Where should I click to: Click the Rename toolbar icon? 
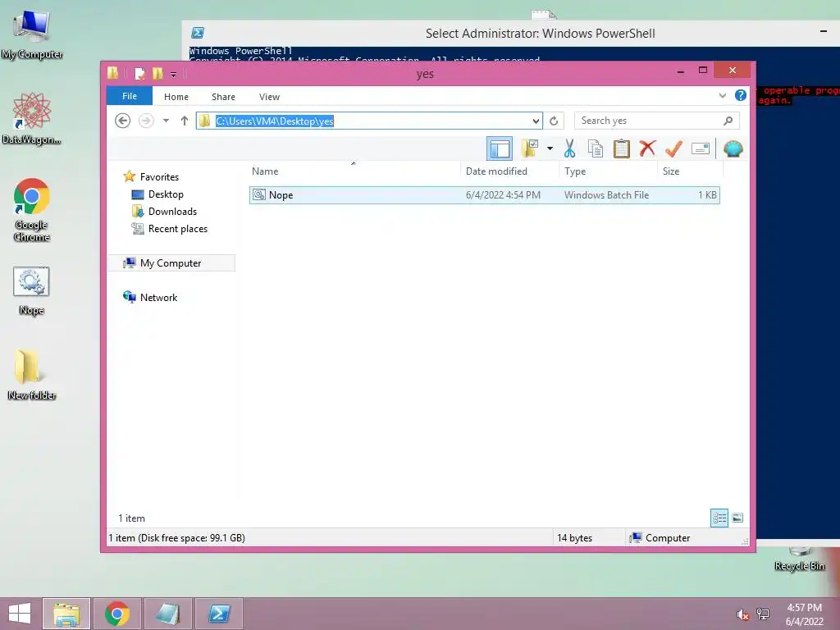[701, 148]
